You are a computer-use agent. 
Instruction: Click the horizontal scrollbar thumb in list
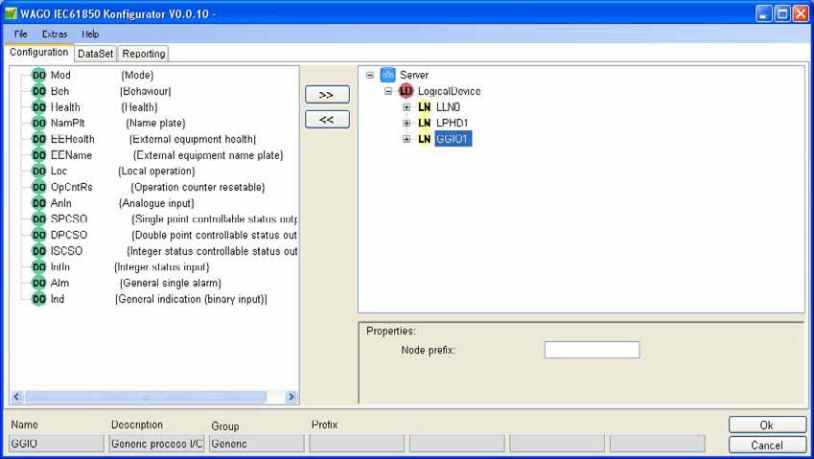click(x=145, y=397)
